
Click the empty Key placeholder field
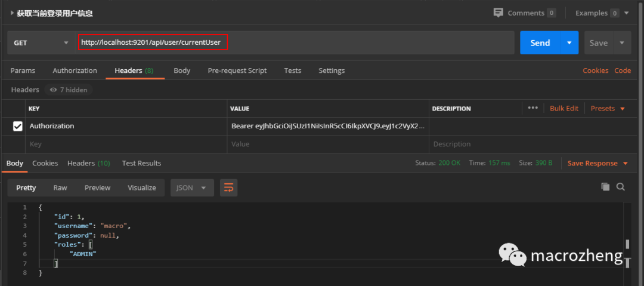pos(126,144)
